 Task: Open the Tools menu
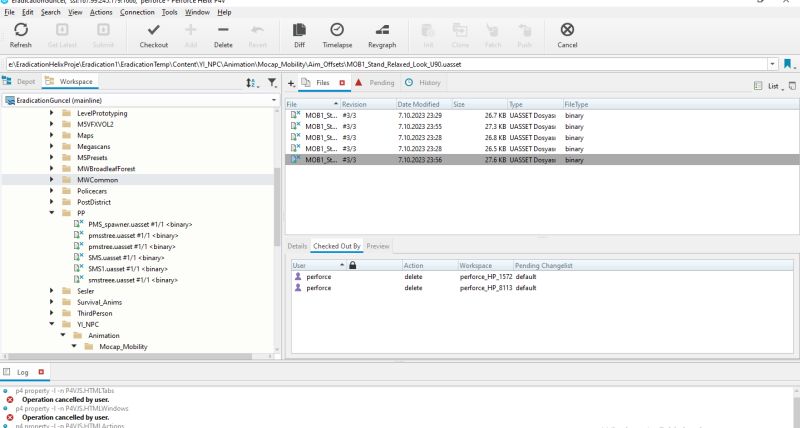(x=169, y=12)
